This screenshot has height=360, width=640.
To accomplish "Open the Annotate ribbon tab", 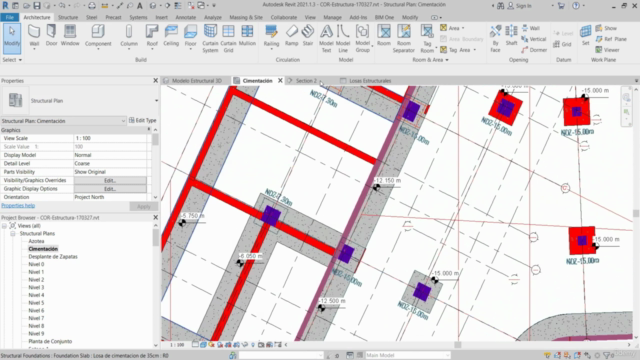I will (186, 17).
